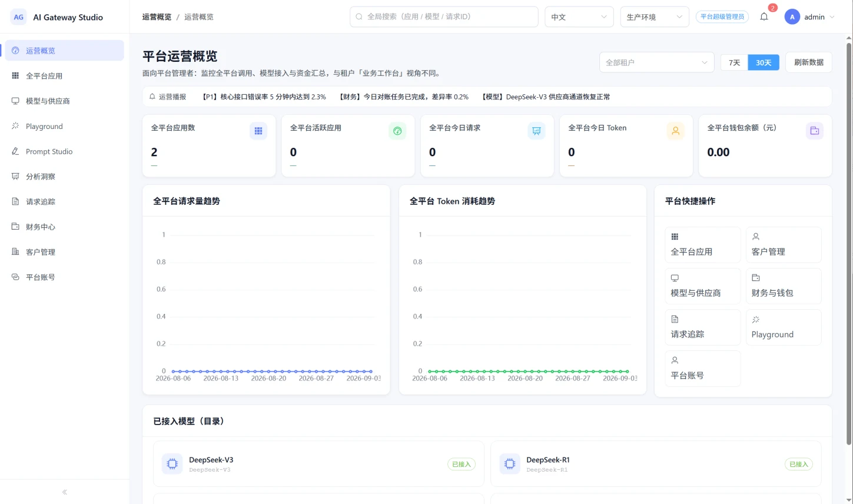Select the 7天 time range
853x504 pixels.
pyautogui.click(x=734, y=62)
